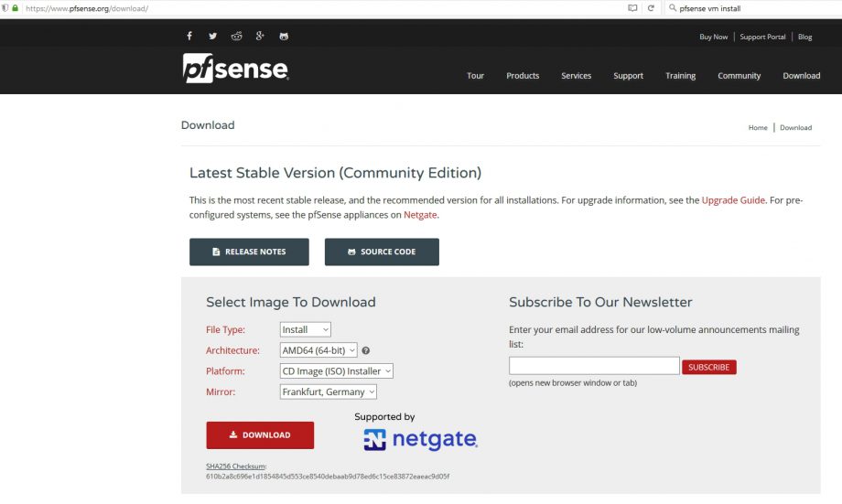Go to the Community menu
Image resolution: width=842 pixels, height=504 pixels.
(x=739, y=76)
